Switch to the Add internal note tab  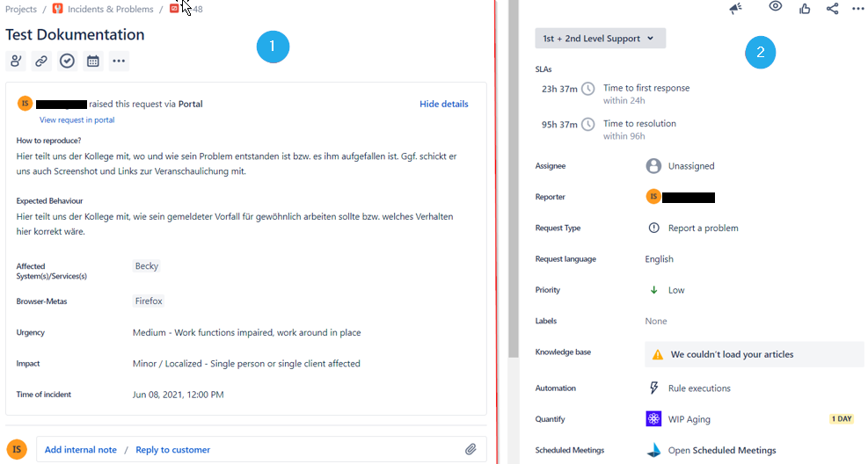pos(80,450)
